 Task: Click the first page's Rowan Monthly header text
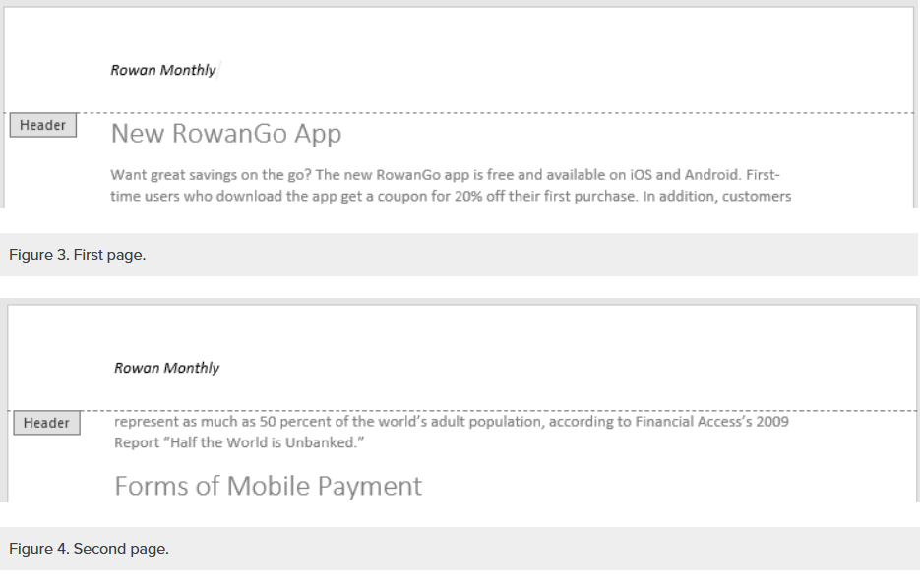click(x=163, y=70)
